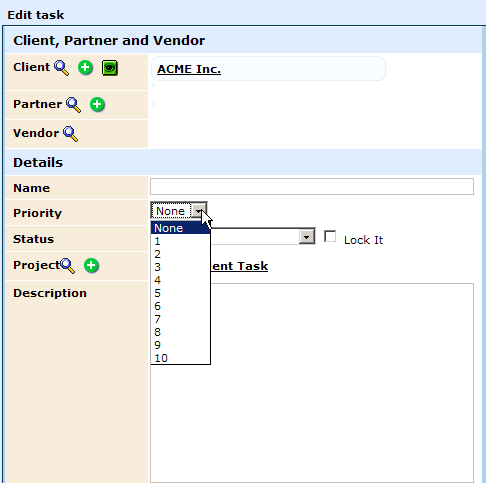Search for a partner with the magnifier icon
This screenshot has width=486, height=483.
tap(73, 105)
